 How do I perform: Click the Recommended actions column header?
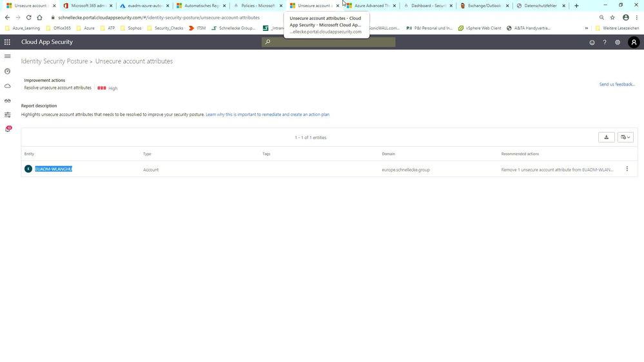coord(520,154)
